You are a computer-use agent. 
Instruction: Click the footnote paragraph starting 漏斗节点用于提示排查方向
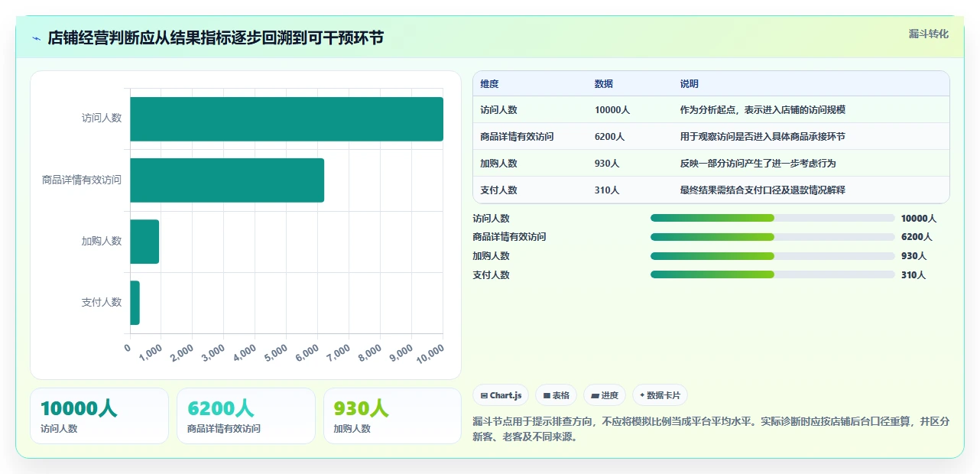(711, 429)
